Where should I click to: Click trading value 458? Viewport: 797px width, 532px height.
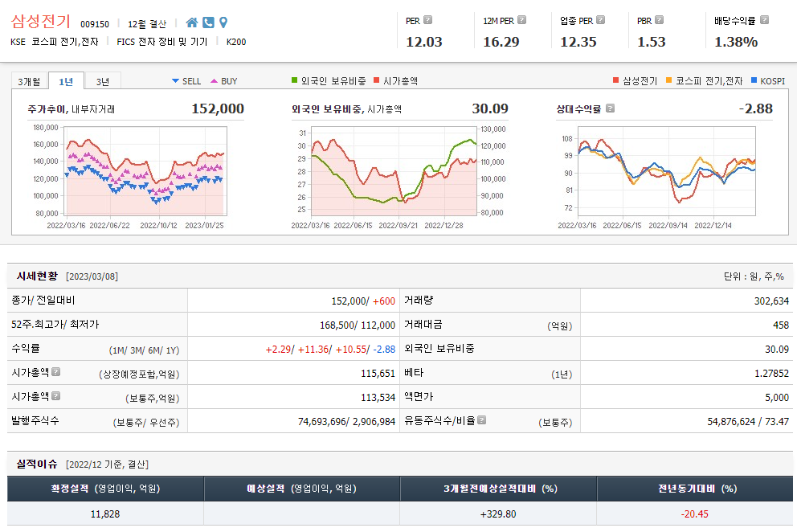781,325
